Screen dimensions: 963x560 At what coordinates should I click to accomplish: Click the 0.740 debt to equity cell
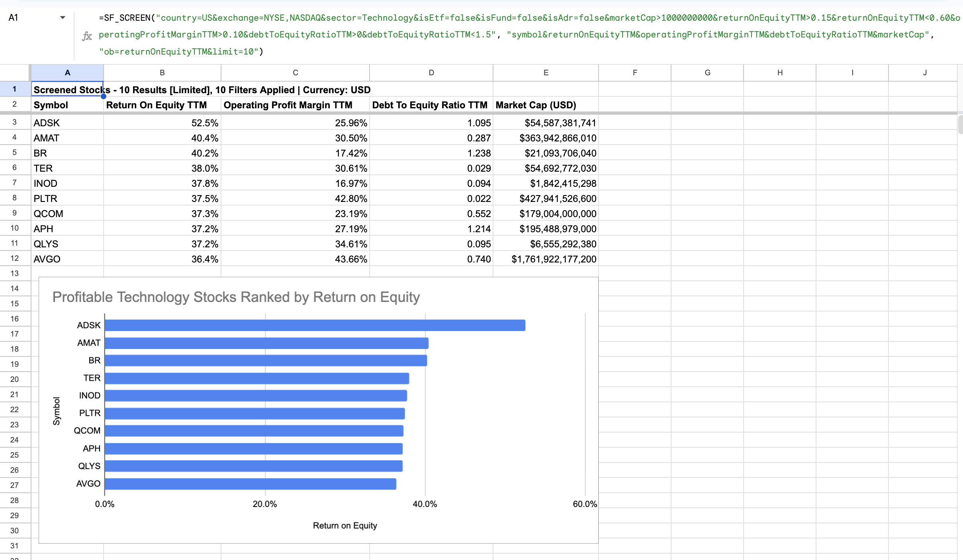431,259
